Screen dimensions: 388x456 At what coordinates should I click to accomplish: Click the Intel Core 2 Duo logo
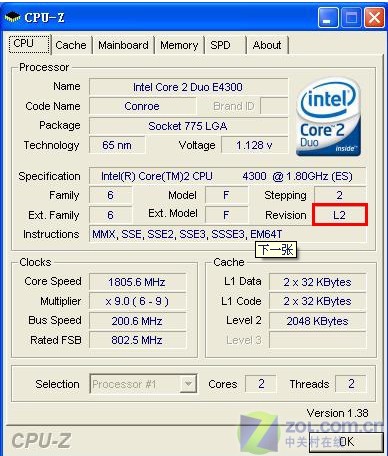coord(328,117)
